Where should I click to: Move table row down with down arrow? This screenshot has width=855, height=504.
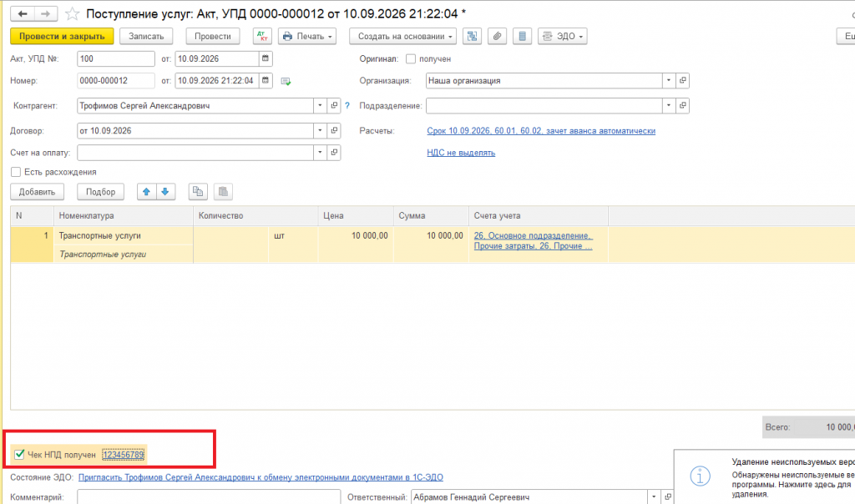165,192
